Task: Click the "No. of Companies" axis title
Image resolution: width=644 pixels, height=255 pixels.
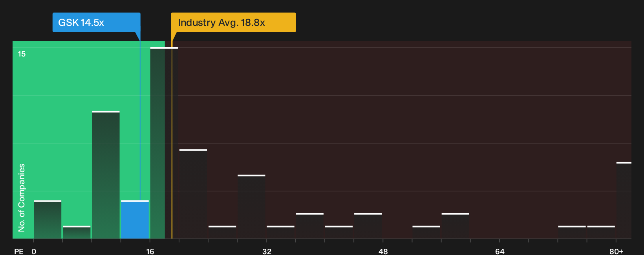Action: 22,197
